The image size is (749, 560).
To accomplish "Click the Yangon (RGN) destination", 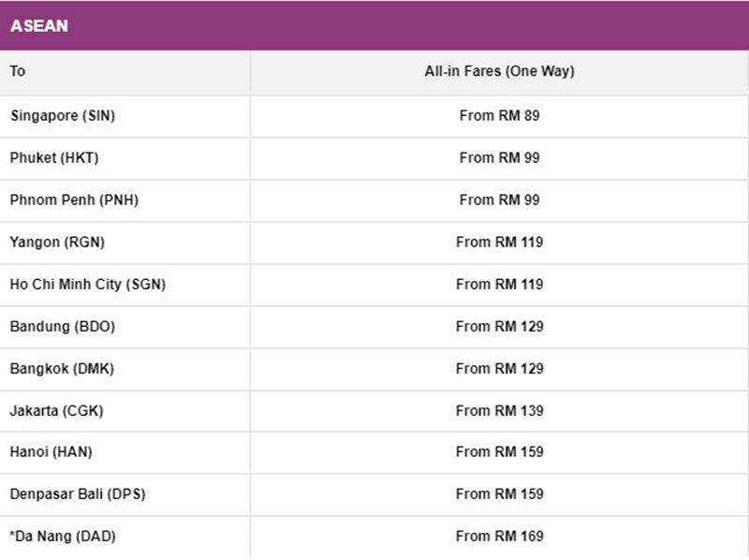I will 57,242.
